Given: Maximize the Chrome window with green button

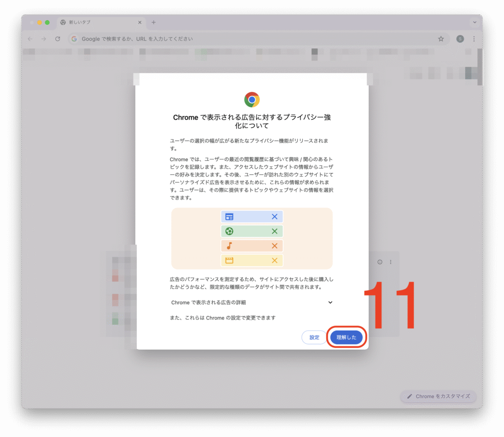Looking at the screenshot, I should coord(47,23).
